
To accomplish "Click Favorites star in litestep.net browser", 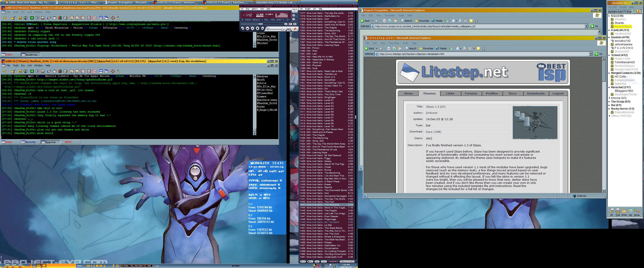I will (426, 48).
